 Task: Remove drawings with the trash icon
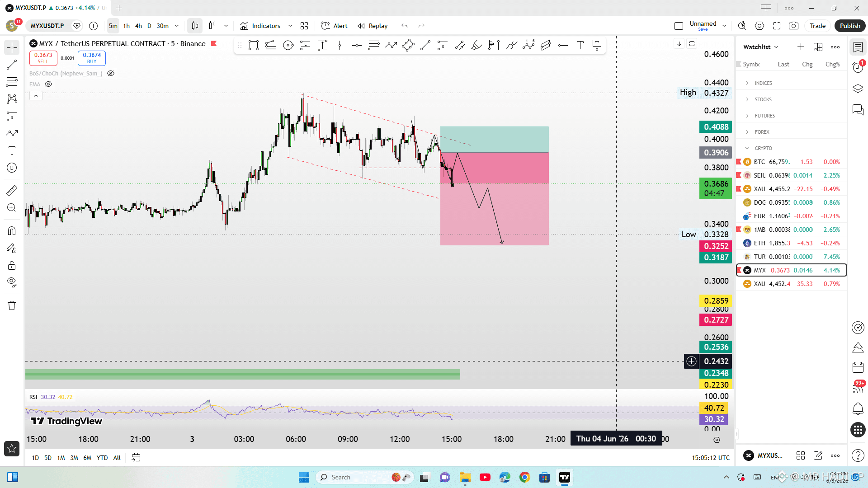pos(12,305)
